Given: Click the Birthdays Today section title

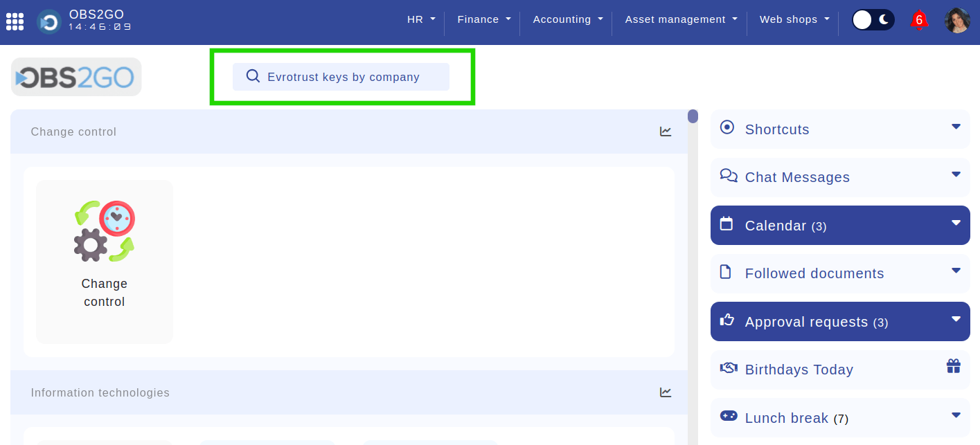Looking at the screenshot, I should point(799,370).
